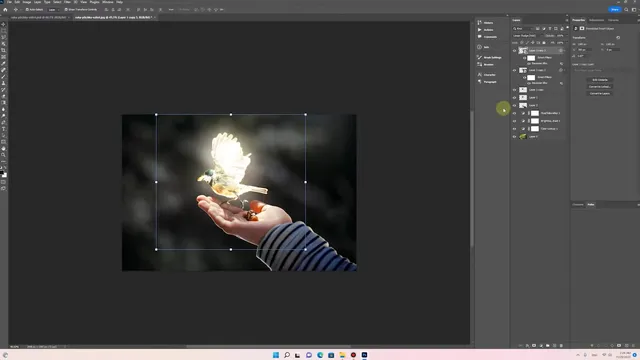Select the Crop tool
This screenshot has height=360, width=640.
4,50
